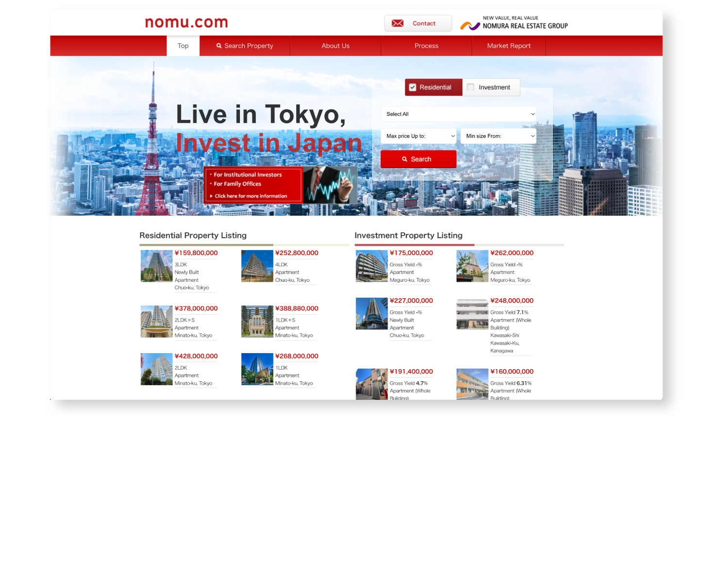Viewport: 728px width, 563px height.
Task: Click the ¥227,000,000 price link
Action: [411, 301]
